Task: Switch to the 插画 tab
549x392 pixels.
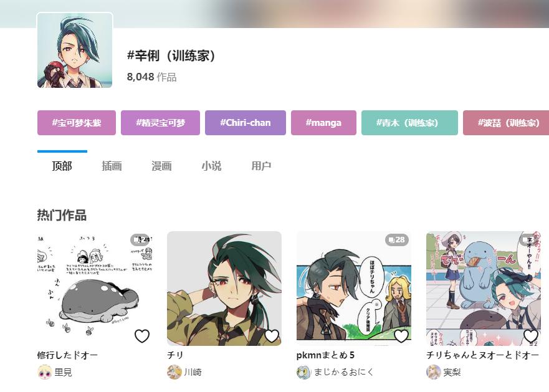Action: pyautogui.click(x=112, y=166)
